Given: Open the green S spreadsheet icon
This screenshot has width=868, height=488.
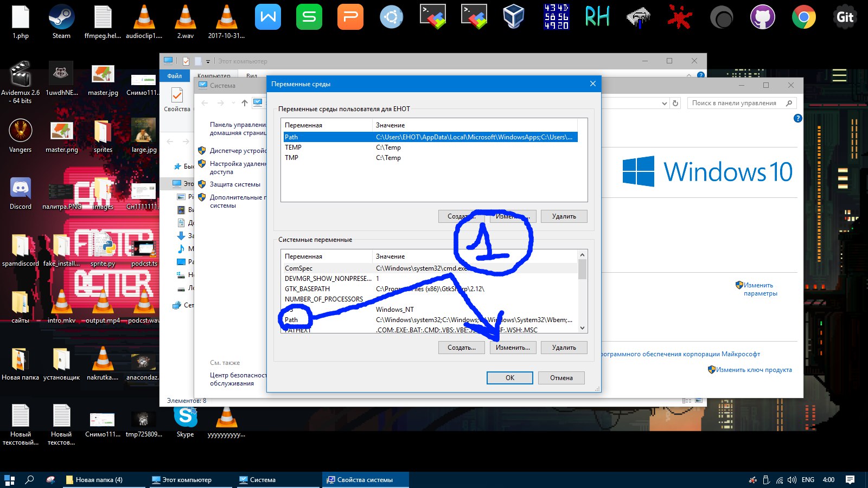Looking at the screenshot, I should (309, 17).
